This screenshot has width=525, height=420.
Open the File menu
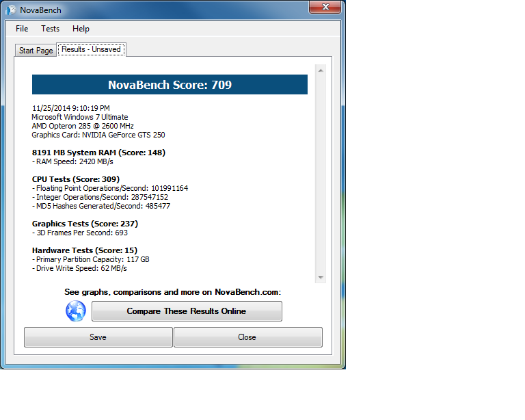pos(22,29)
